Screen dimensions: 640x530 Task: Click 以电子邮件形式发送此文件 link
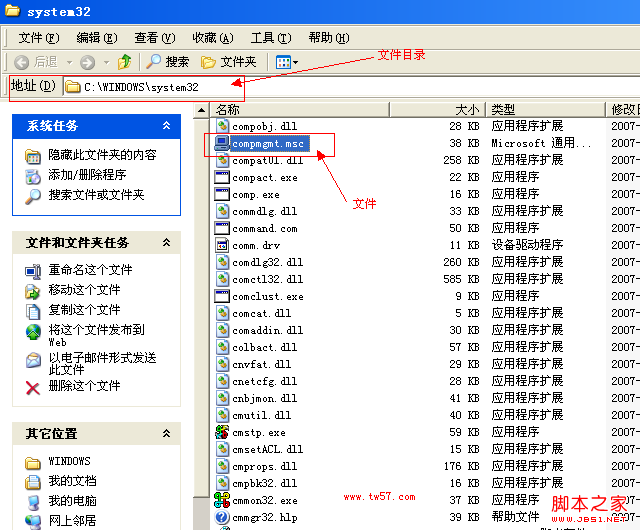pos(102,363)
